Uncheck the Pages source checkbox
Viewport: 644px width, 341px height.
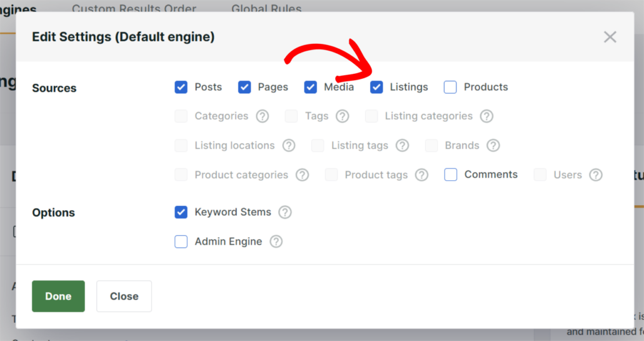244,87
